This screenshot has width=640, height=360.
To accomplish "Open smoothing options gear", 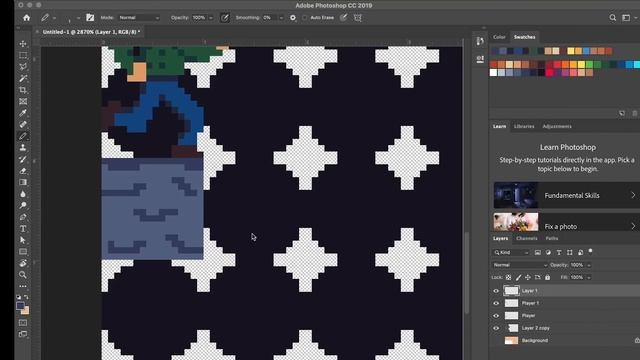I will (293, 18).
